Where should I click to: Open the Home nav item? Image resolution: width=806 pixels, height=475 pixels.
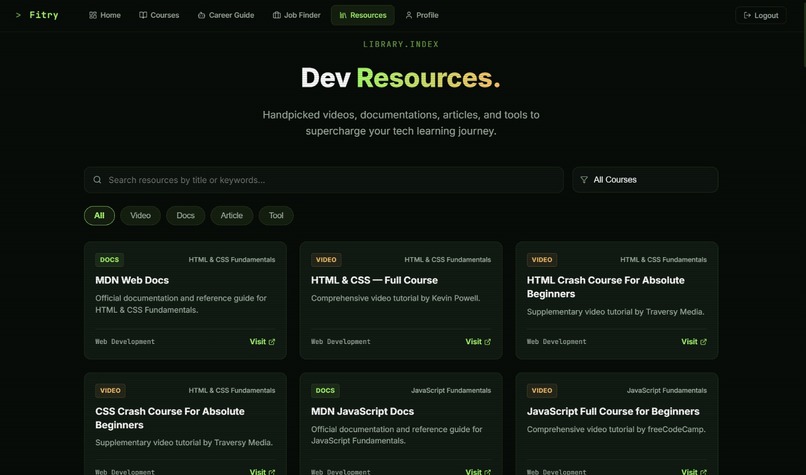pyautogui.click(x=105, y=15)
